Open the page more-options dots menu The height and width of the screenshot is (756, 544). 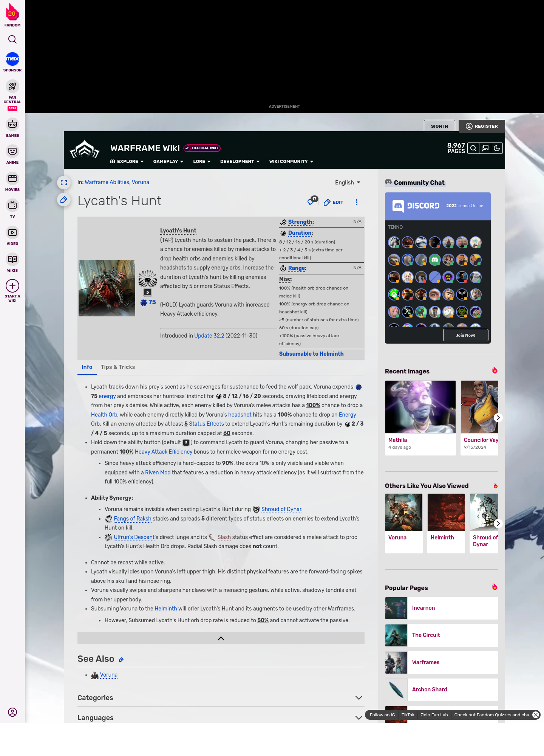tap(357, 202)
